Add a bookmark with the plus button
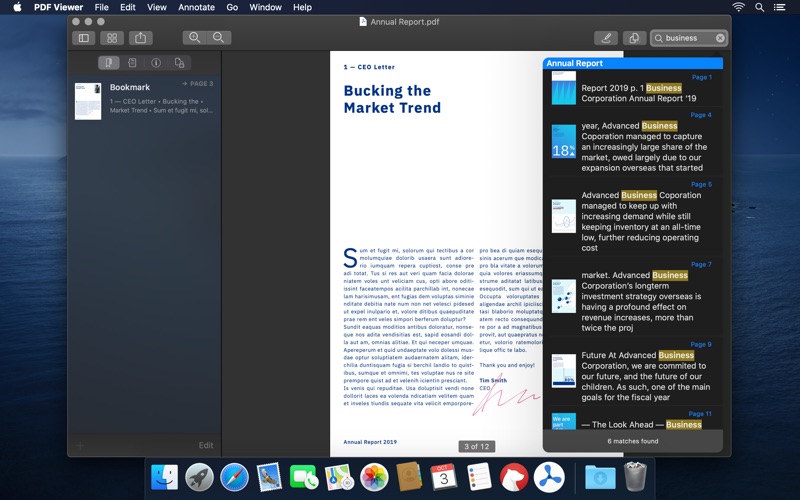Image resolution: width=800 pixels, height=500 pixels. [80, 445]
